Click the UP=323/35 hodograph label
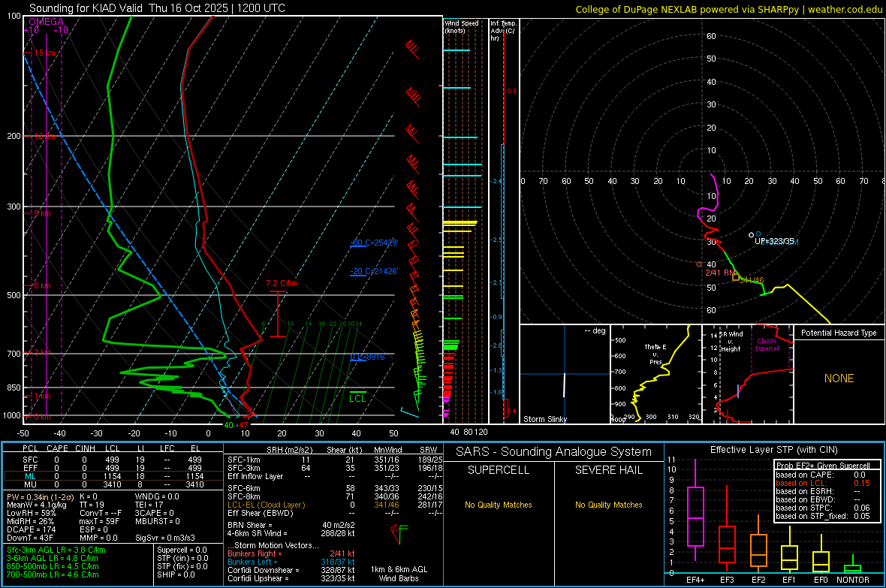 [x=774, y=241]
